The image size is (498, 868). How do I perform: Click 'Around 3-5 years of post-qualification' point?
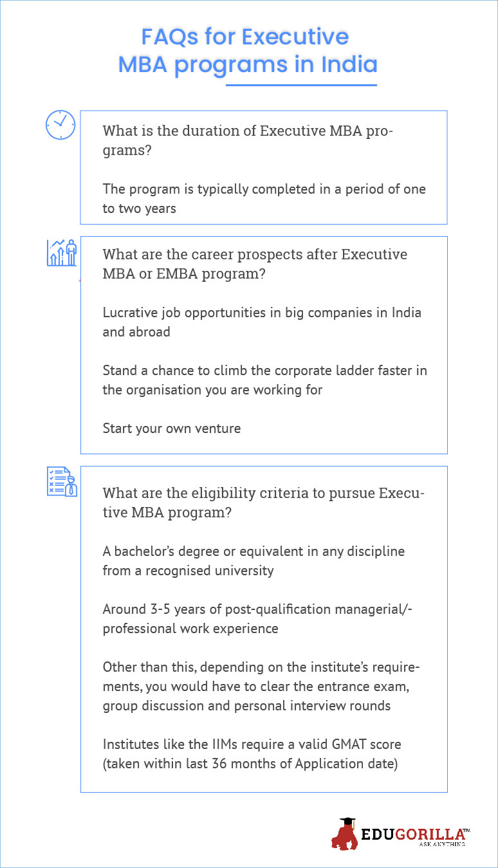pos(257,619)
